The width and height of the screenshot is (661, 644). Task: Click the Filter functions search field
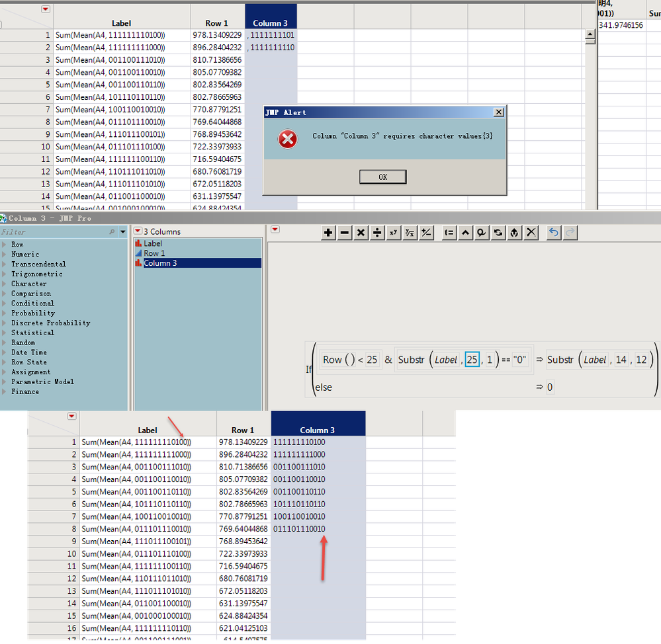point(55,231)
